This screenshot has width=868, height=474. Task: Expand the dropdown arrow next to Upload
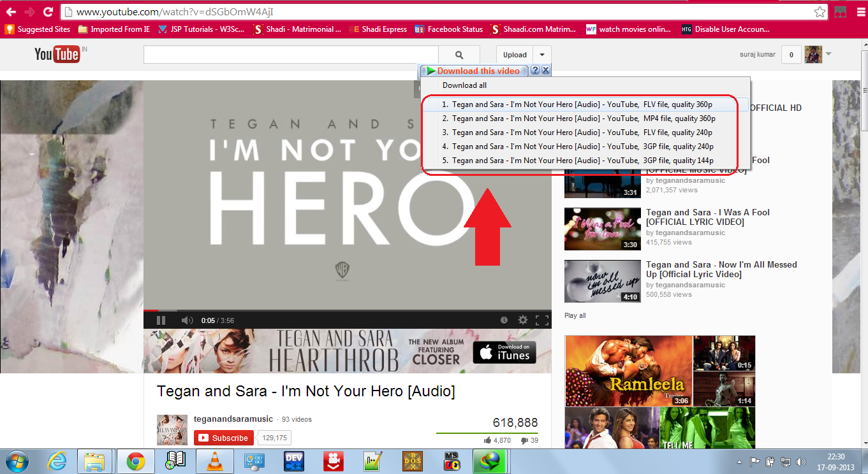pos(542,55)
